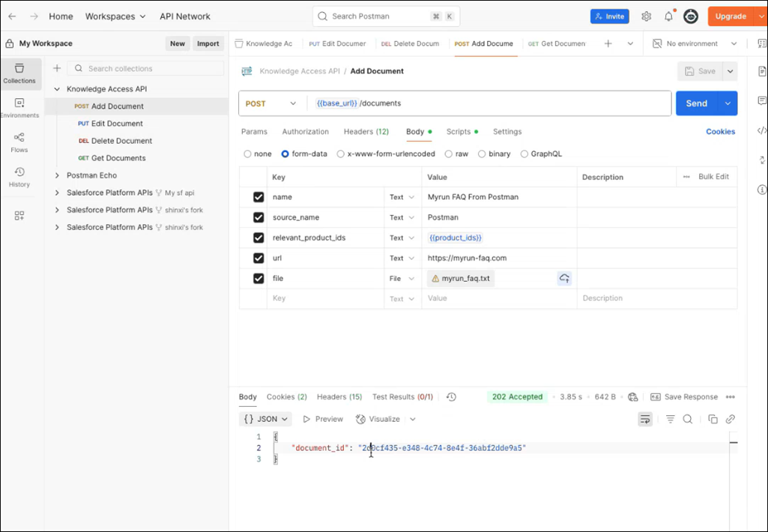Switch to the Params tab
This screenshot has width=768, height=532.
point(254,132)
